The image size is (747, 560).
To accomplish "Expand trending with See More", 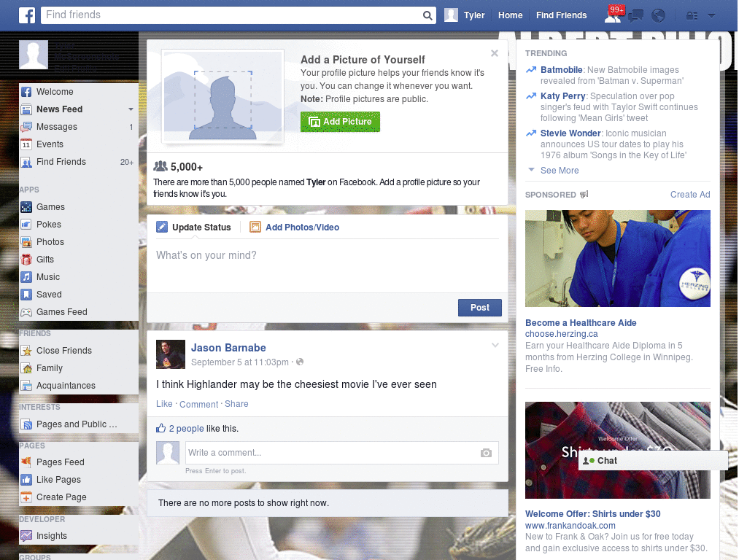I will (560, 171).
